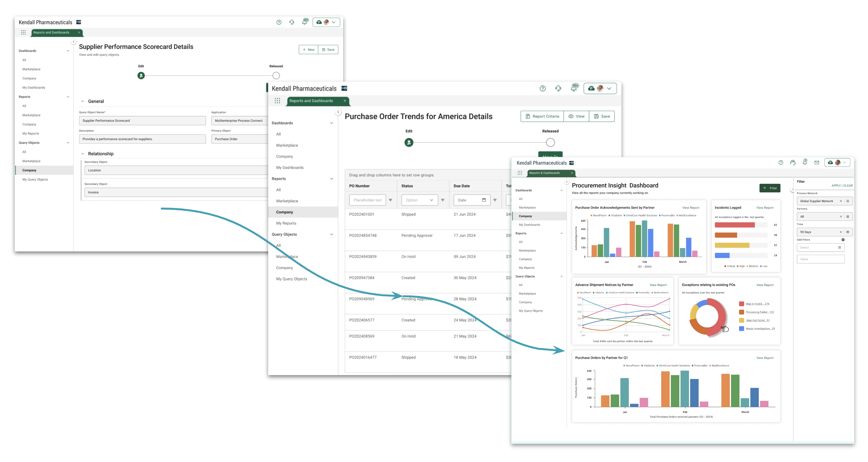Collapse the Filter panel arrow
Screen dimensions: 868x462
point(793,190)
